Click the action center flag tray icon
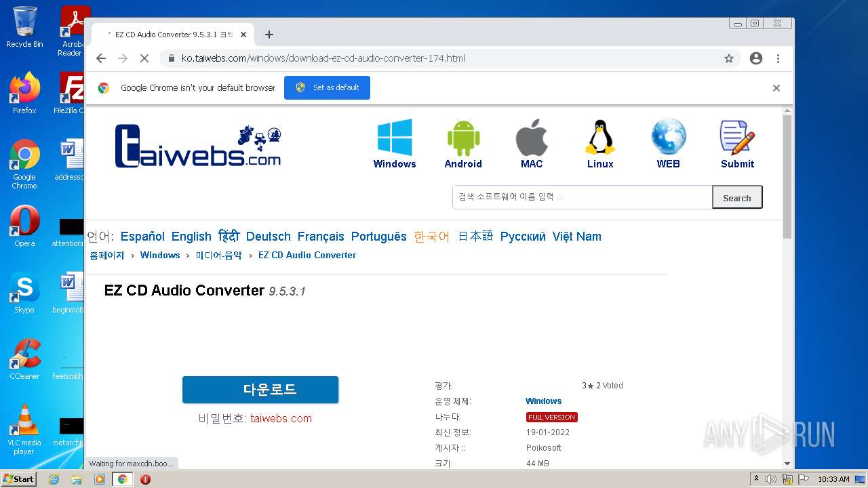The width and height of the screenshot is (868, 488). (803, 479)
